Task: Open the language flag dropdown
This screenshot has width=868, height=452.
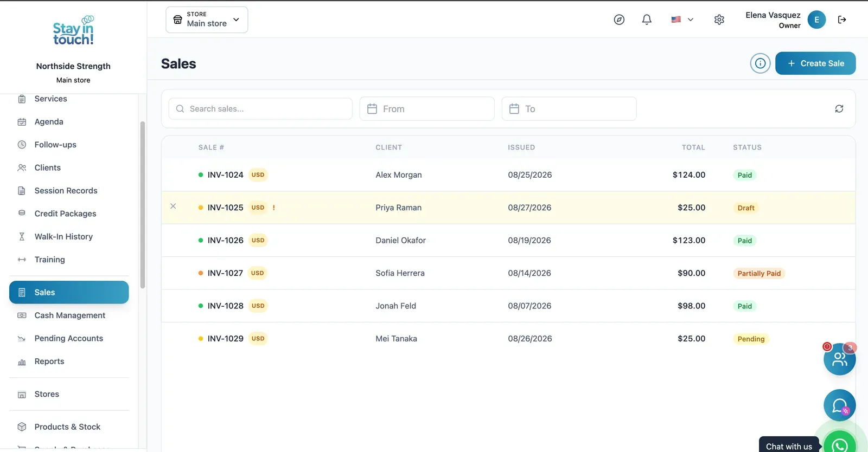Action: (x=682, y=20)
